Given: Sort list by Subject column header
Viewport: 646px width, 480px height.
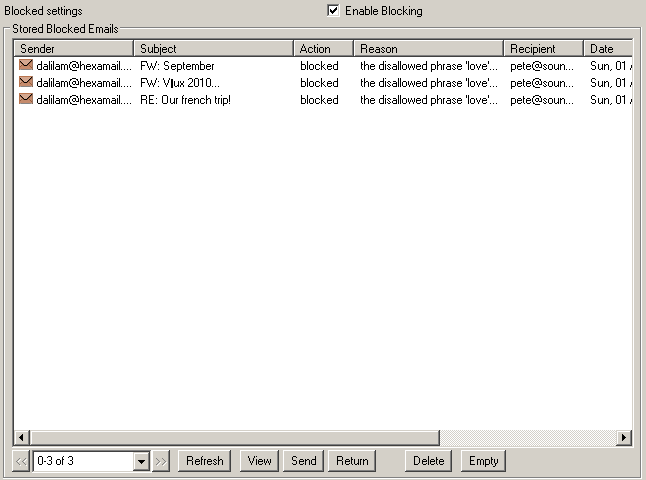Looking at the screenshot, I should point(213,48).
